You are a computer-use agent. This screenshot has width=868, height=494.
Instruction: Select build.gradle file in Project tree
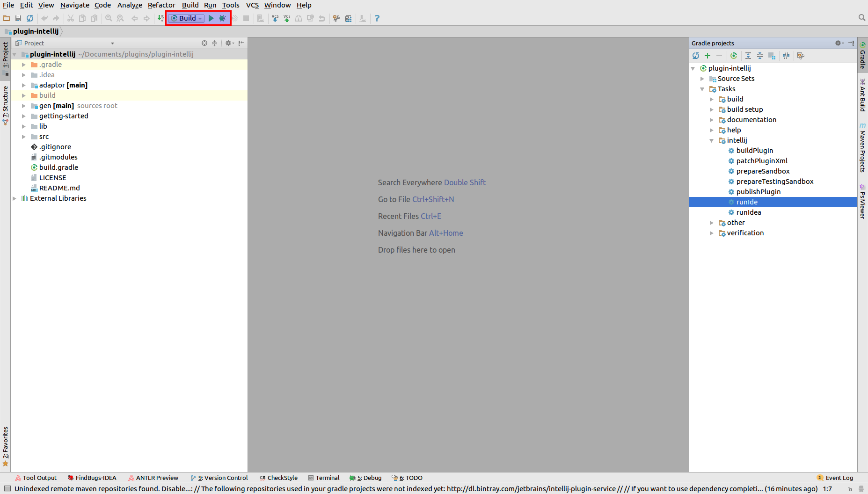tap(58, 167)
